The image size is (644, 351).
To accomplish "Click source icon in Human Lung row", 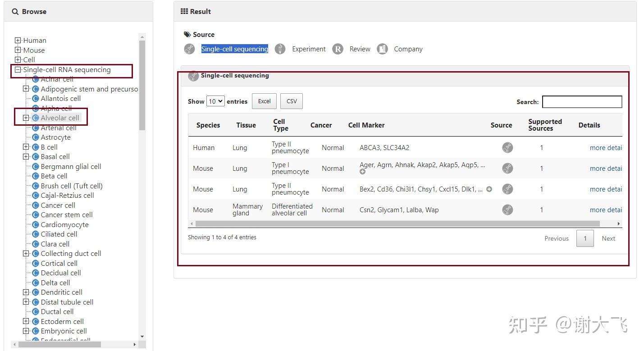I will pos(507,148).
